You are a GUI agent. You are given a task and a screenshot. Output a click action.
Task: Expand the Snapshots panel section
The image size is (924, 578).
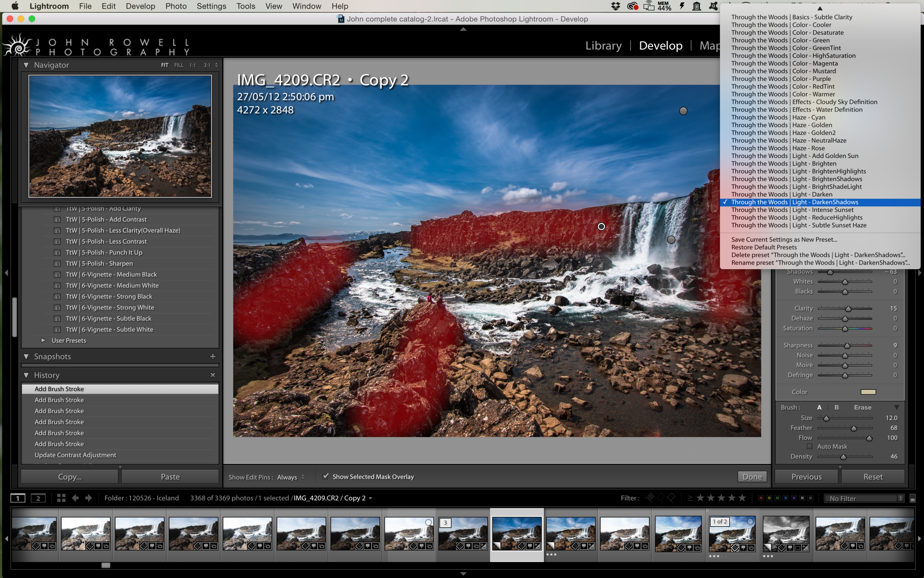point(27,356)
